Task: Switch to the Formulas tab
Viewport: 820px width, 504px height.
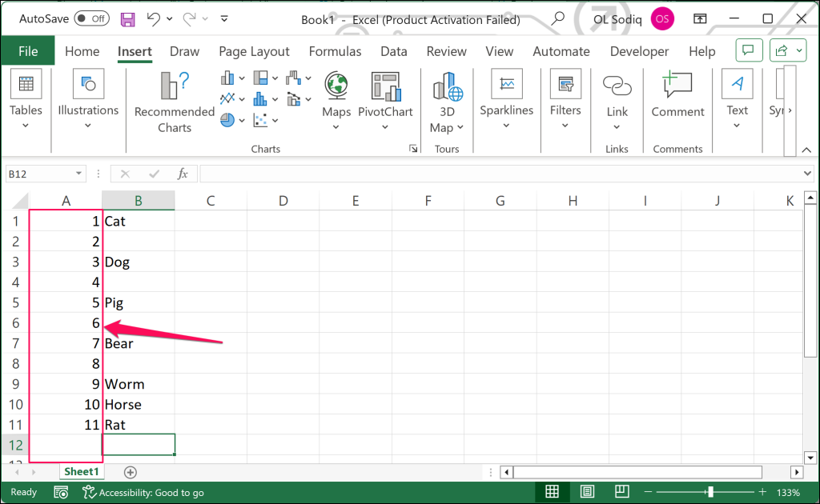Action: [x=336, y=51]
